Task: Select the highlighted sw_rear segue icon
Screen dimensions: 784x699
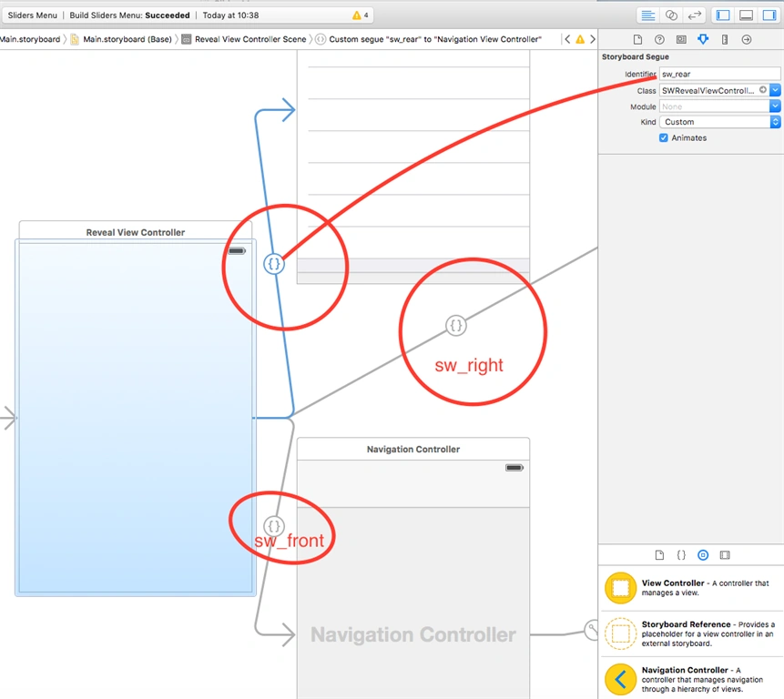Action: pos(274,263)
